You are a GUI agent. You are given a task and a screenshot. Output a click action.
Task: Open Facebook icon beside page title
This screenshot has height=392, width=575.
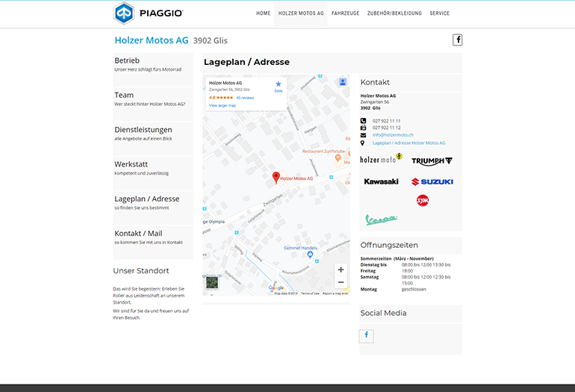pos(457,40)
